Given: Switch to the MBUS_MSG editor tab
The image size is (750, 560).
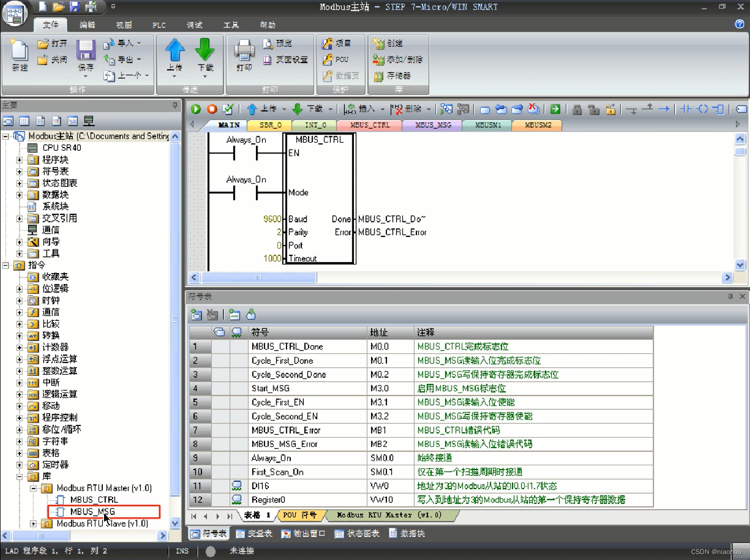Looking at the screenshot, I should tap(434, 125).
